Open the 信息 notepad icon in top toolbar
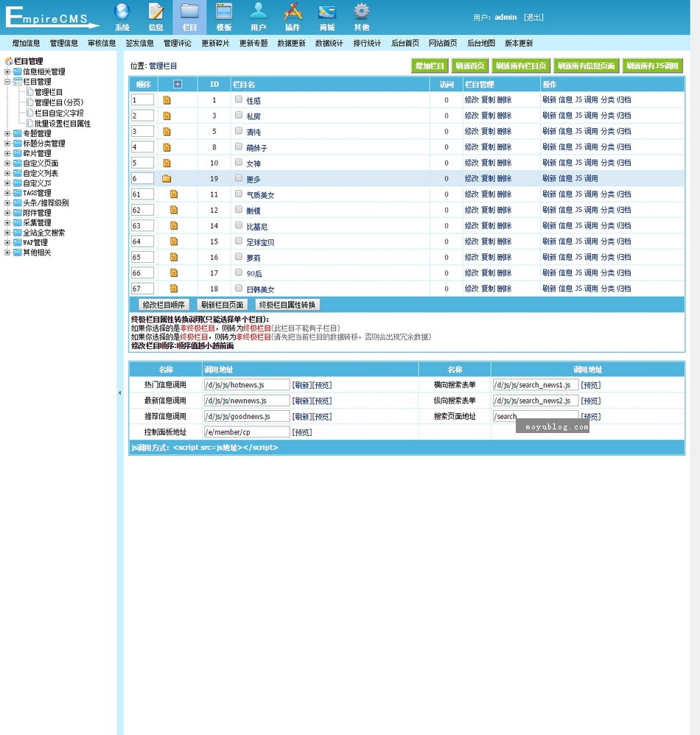 point(155,11)
